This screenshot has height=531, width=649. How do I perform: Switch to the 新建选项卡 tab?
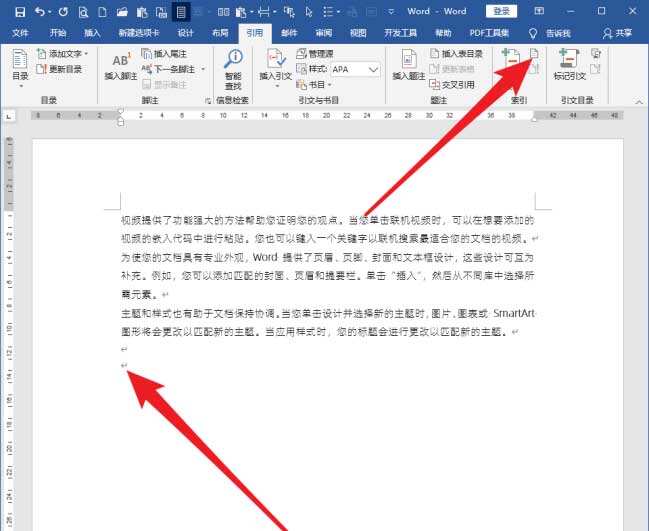coord(139,33)
